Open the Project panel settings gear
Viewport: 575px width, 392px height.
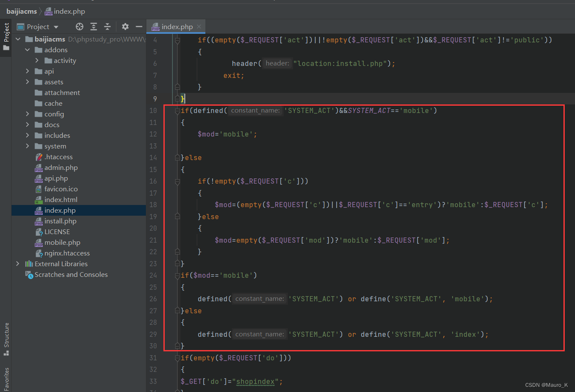click(125, 27)
